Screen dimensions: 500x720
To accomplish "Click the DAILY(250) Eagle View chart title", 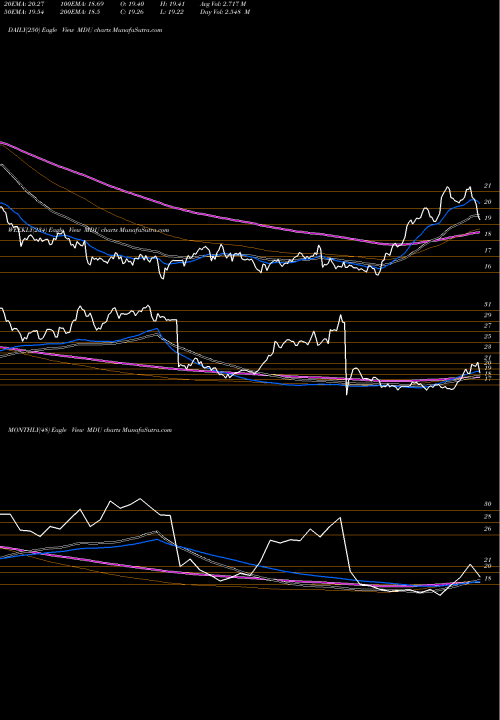I will (x=85, y=30).
